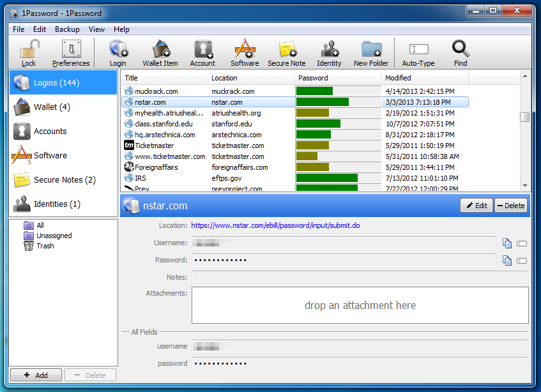Click the attachment drop area
541x392 pixels.
coord(360,305)
